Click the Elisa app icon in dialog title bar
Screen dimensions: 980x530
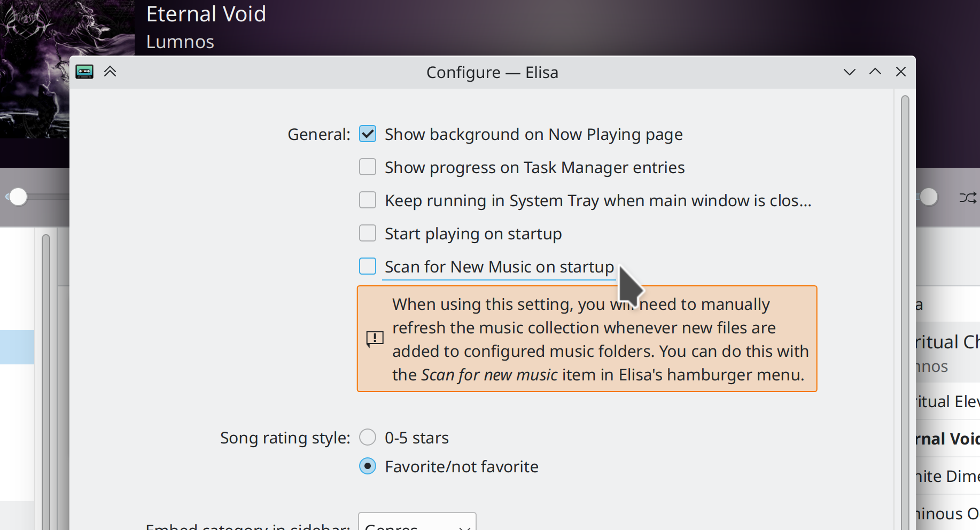click(84, 72)
